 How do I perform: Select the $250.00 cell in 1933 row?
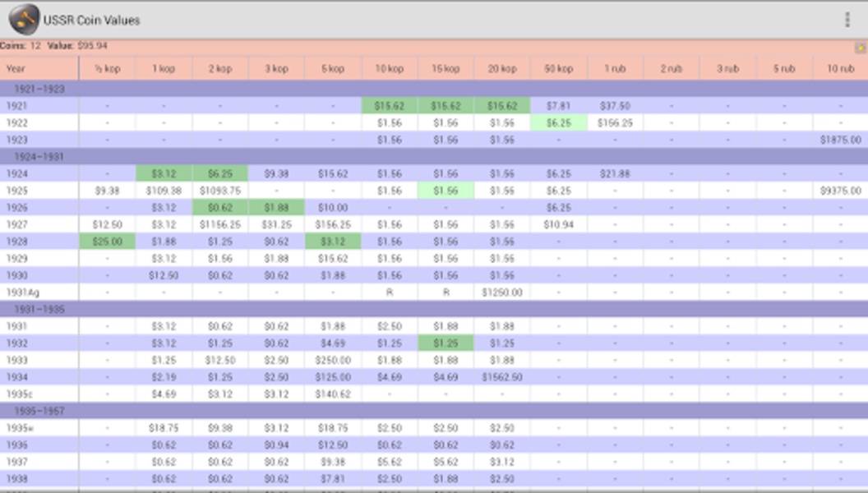[333, 360]
